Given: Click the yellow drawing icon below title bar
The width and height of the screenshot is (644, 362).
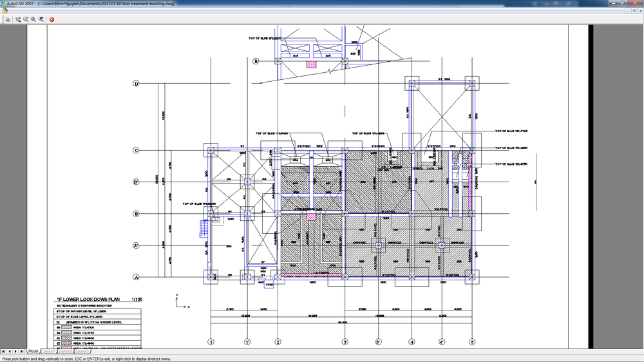Looking at the screenshot, I should (x=5, y=10).
